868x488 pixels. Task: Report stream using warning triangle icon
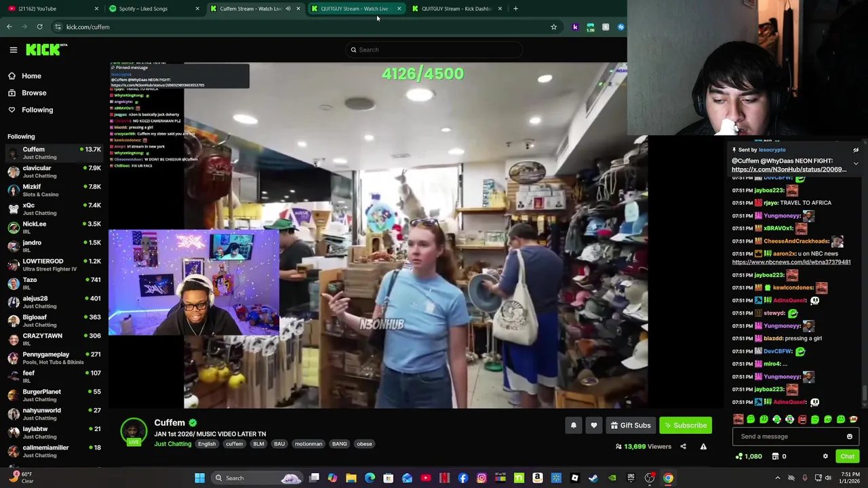703,447
